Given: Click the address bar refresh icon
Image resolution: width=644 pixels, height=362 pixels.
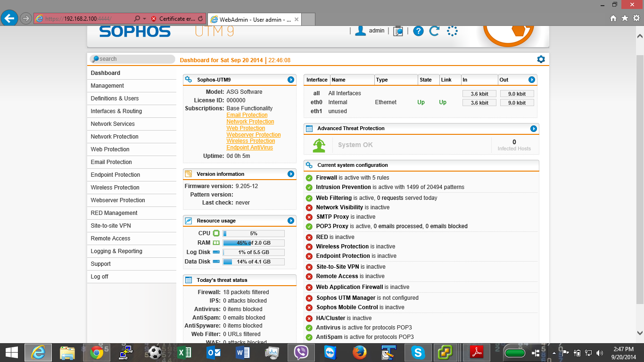Looking at the screenshot, I should pos(201,19).
